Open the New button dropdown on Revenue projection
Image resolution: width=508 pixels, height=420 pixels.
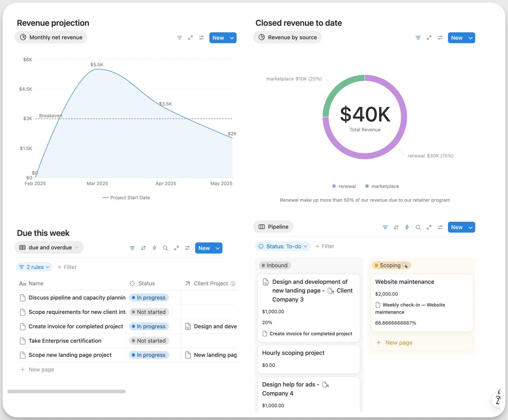[x=232, y=38]
